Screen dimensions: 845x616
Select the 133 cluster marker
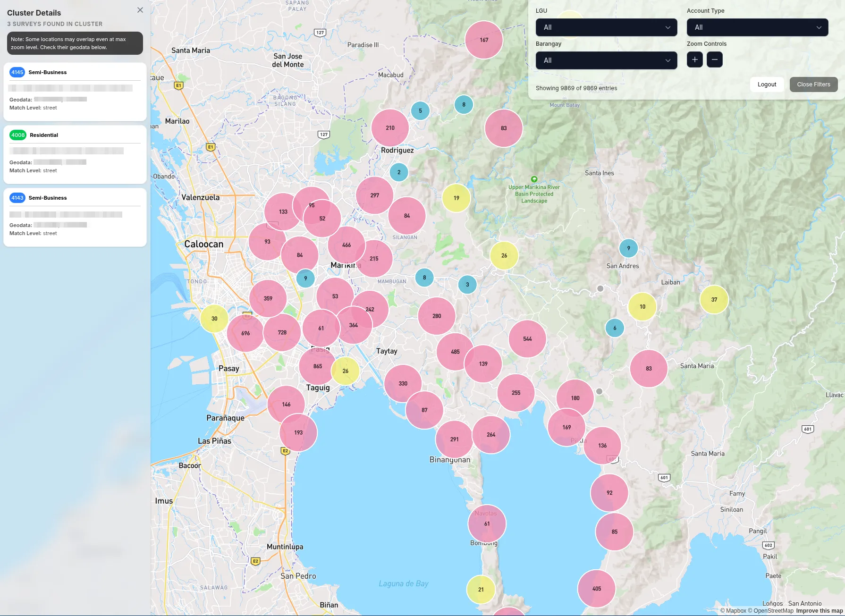tap(283, 212)
